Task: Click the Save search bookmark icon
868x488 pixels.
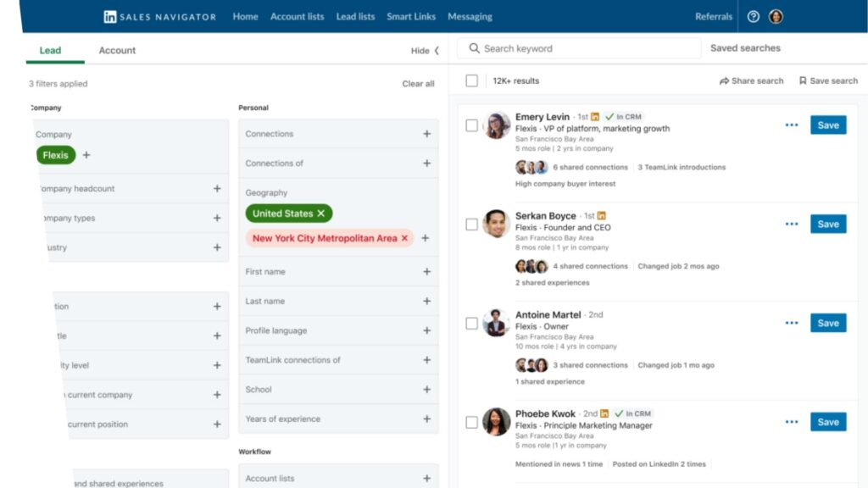Action: click(803, 80)
